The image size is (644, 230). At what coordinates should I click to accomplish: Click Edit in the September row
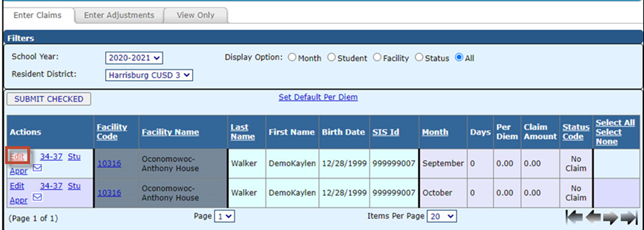click(17, 157)
